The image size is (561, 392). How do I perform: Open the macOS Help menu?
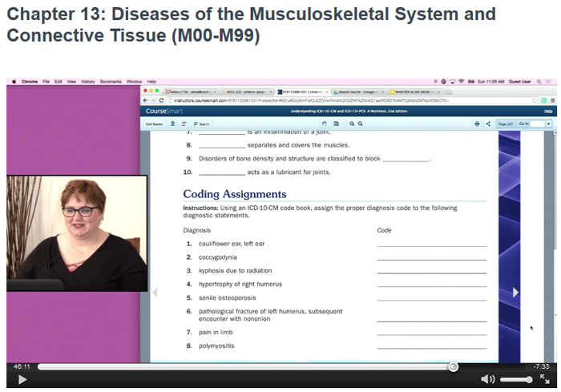(151, 82)
